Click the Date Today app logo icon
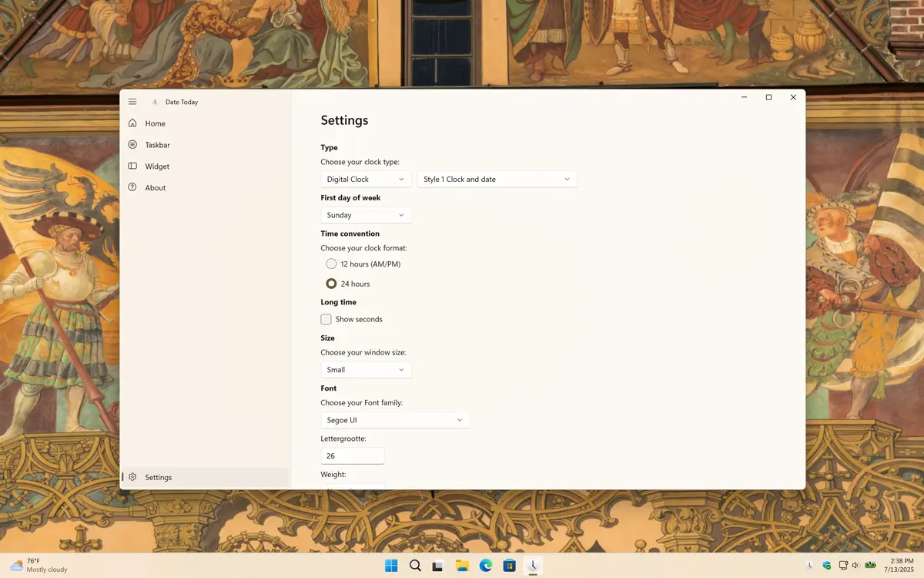 pyautogui.click(x=155, y=102)
